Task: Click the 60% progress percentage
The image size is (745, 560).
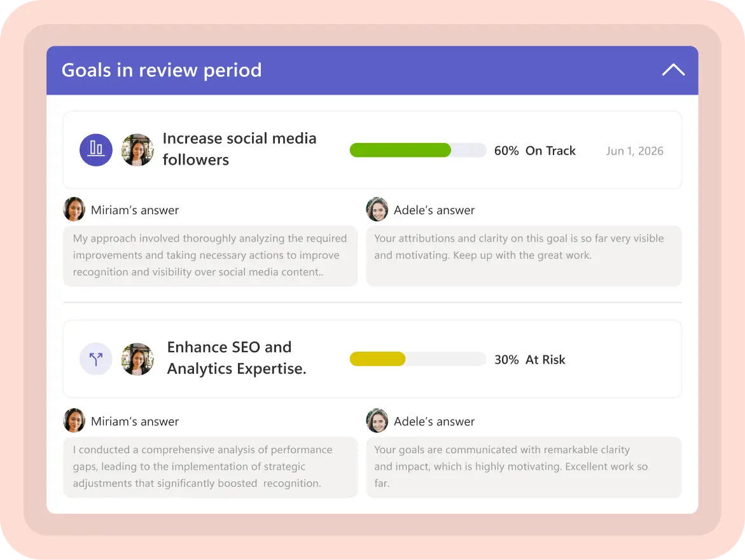Action: [x=506, y=151]
